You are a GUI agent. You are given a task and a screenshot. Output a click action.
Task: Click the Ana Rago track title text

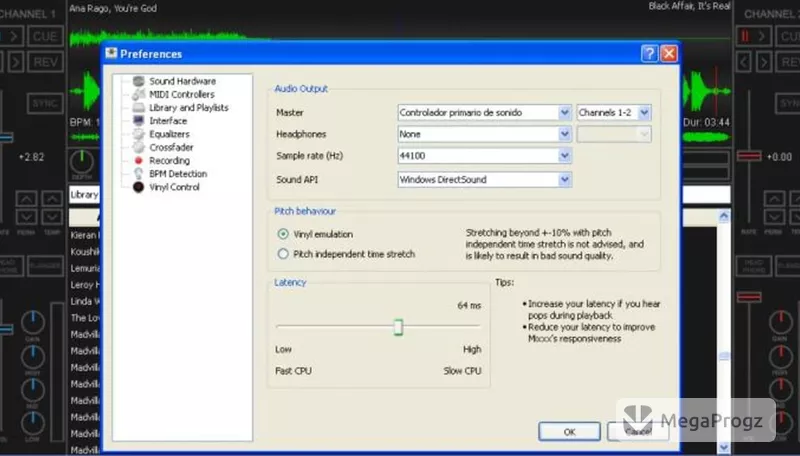tap(113, 8)
